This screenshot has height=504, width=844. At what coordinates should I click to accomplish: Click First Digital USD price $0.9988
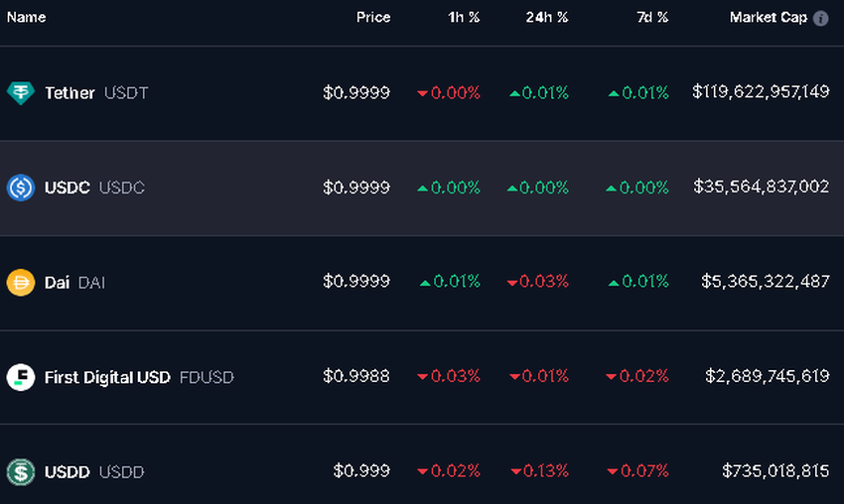pyautogui.click(x=356, y=376)
